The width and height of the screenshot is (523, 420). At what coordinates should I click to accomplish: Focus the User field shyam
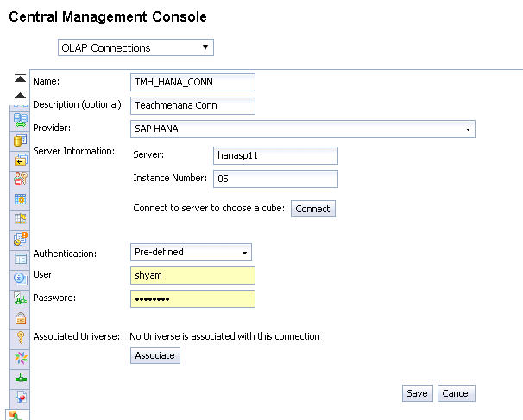point(192,276)
